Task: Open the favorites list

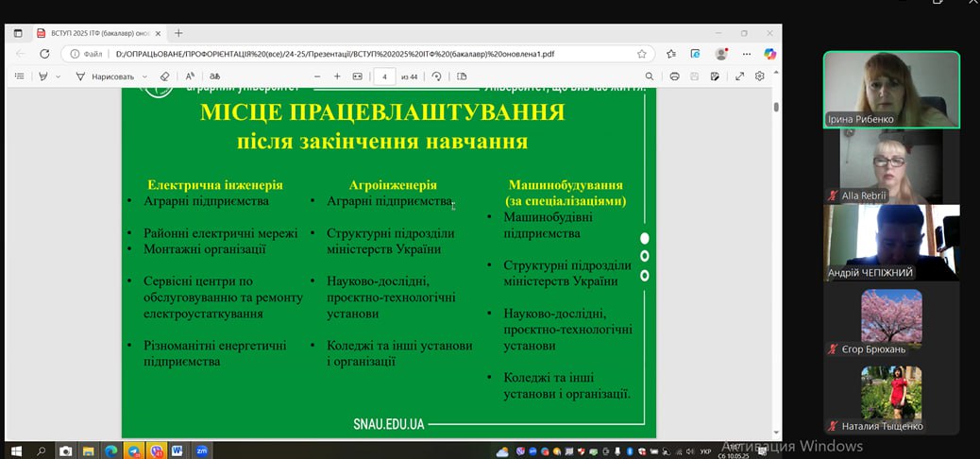Action: 671,54
